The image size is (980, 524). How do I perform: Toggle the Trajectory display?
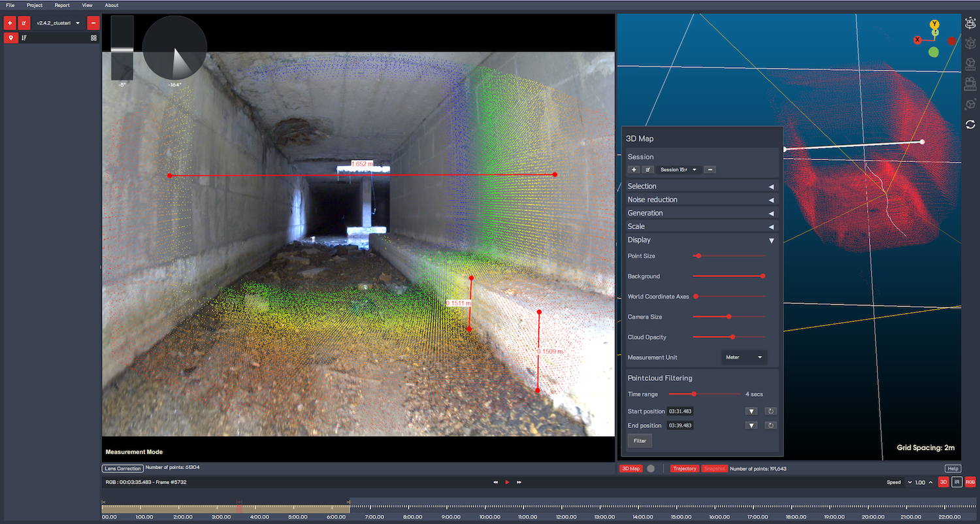(x=685, y=468)
